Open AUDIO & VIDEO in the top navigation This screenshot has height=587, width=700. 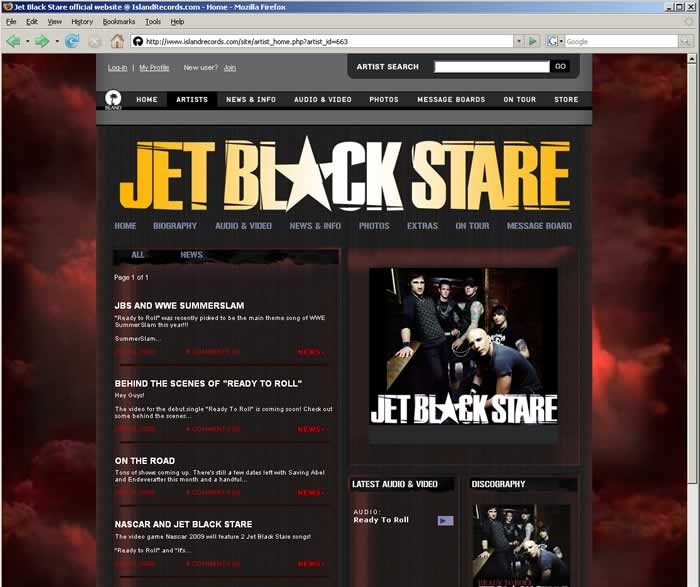pos(323,100)
